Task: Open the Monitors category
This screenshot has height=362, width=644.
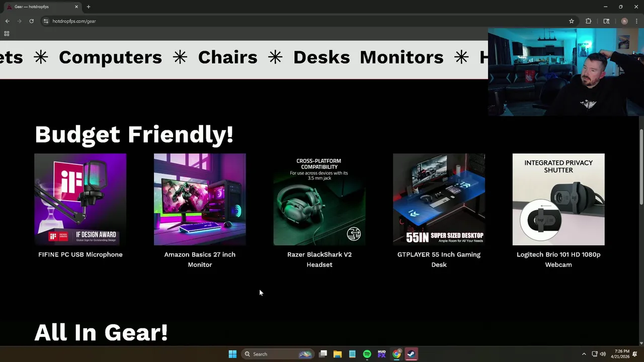Action: point(401,57)
